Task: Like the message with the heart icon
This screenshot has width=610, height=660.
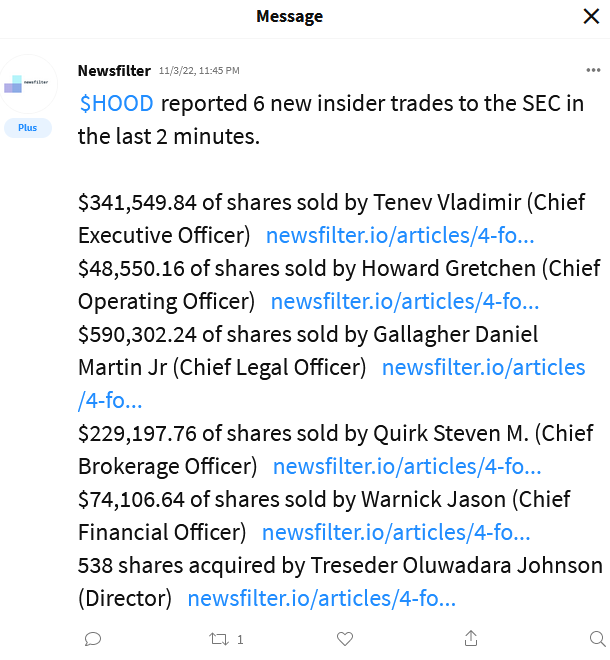Action: (345, 638)
